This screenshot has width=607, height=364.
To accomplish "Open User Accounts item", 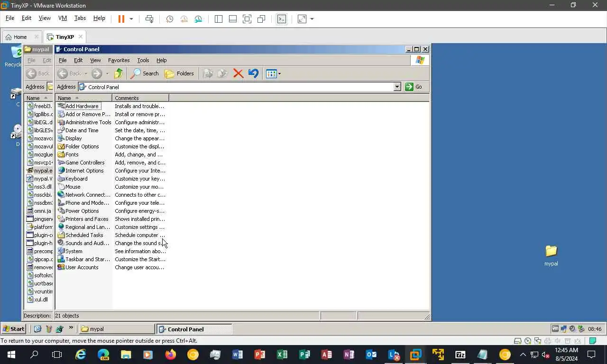I will pyautogui.click(x=78, y=267).
